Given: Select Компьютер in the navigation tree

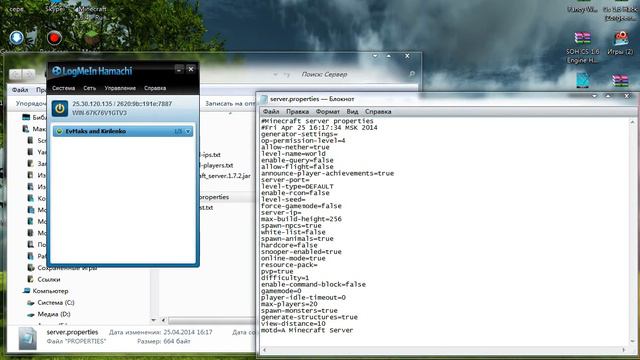Looking at the screenshot, I should (50, 291).
